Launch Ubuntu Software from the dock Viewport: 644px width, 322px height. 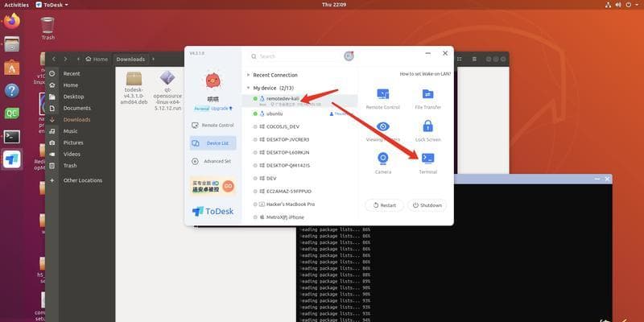click(x=12, y=68)
